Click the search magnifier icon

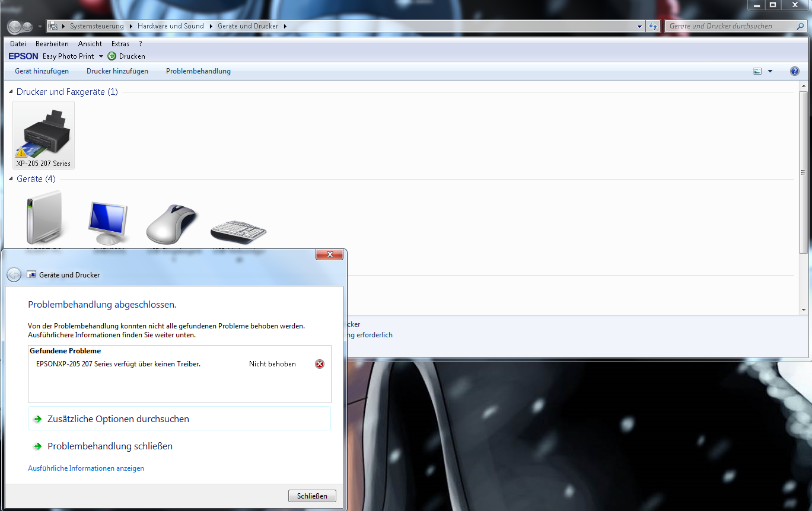800,26
